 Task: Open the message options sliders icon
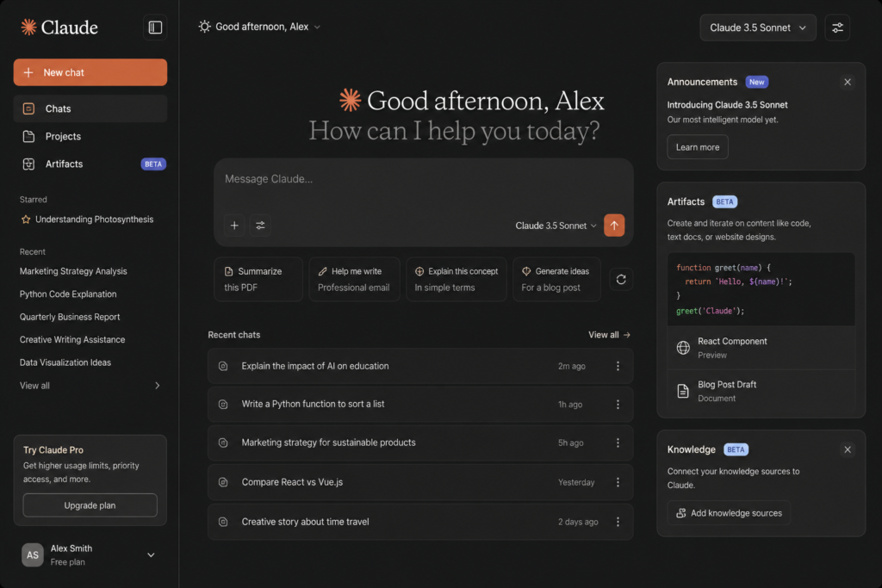pos(260,226)
